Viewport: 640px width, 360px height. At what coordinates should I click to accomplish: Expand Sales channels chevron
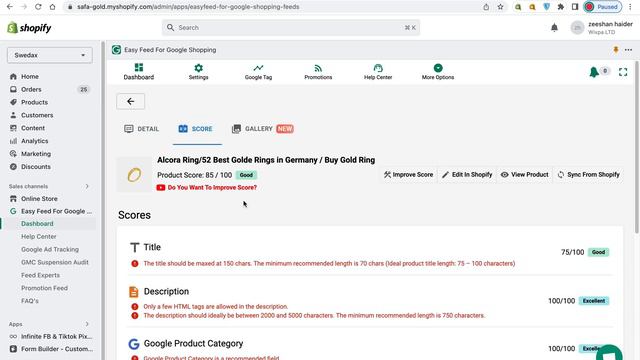87,187
